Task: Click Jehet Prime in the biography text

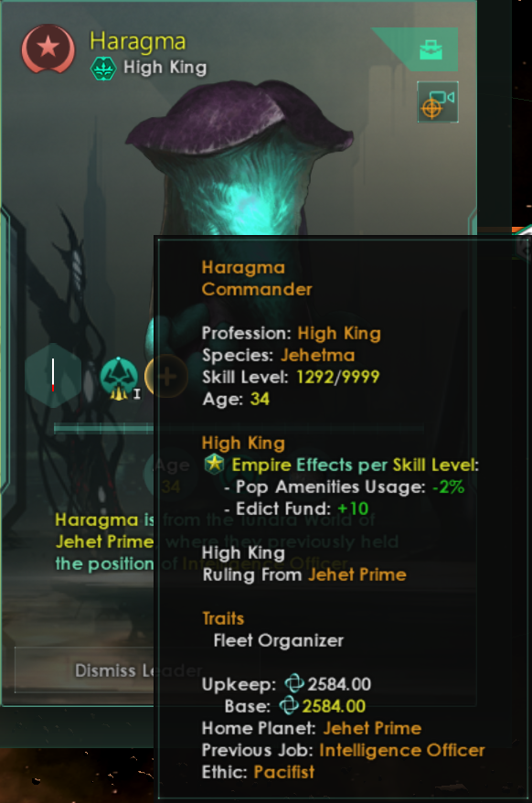Action: coord(104,541)
